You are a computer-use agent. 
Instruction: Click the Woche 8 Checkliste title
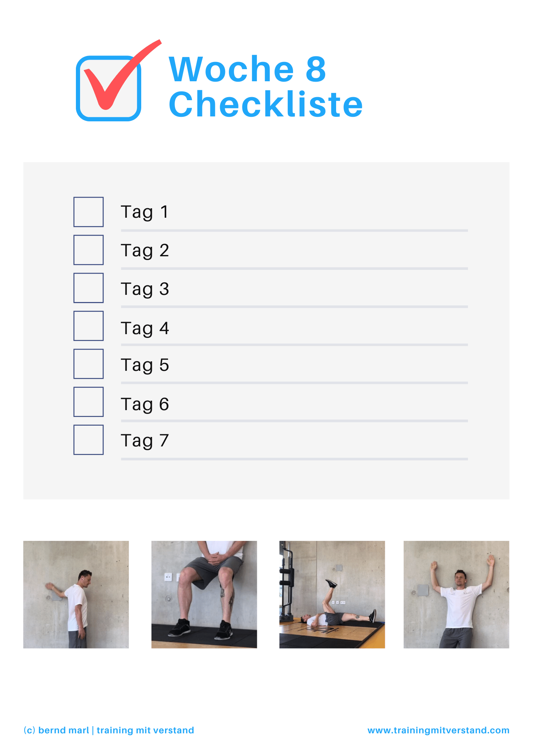[266, 86]
